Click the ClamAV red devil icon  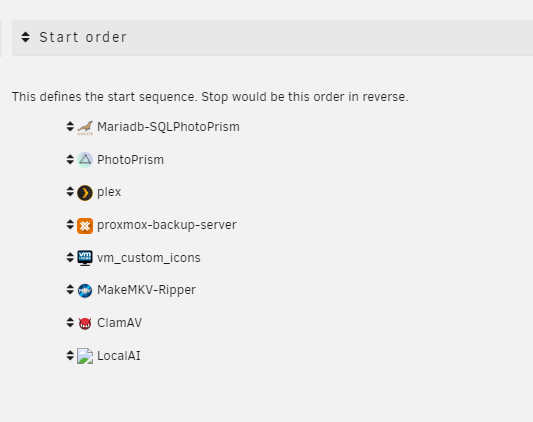pyautogui.click(x=85, y=323)
